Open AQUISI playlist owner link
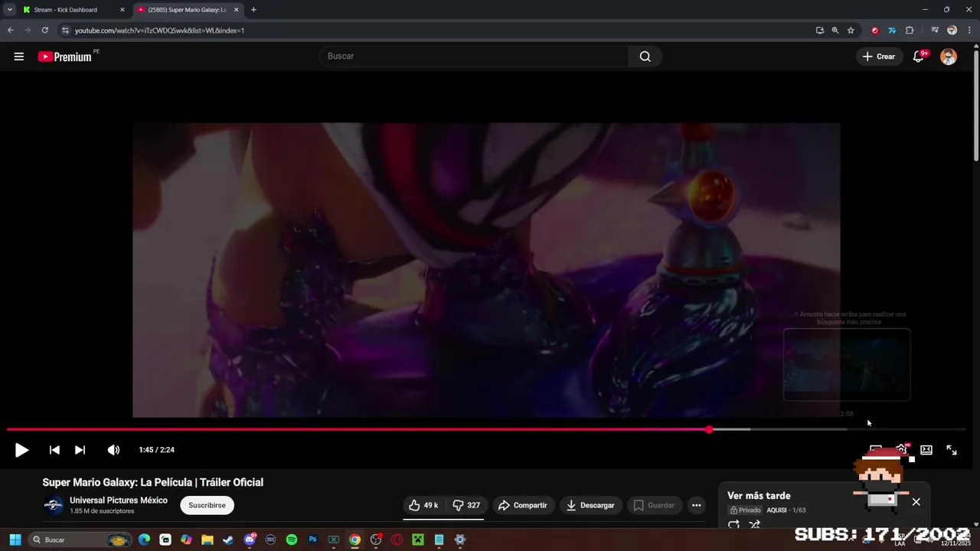 coord(777,510)
